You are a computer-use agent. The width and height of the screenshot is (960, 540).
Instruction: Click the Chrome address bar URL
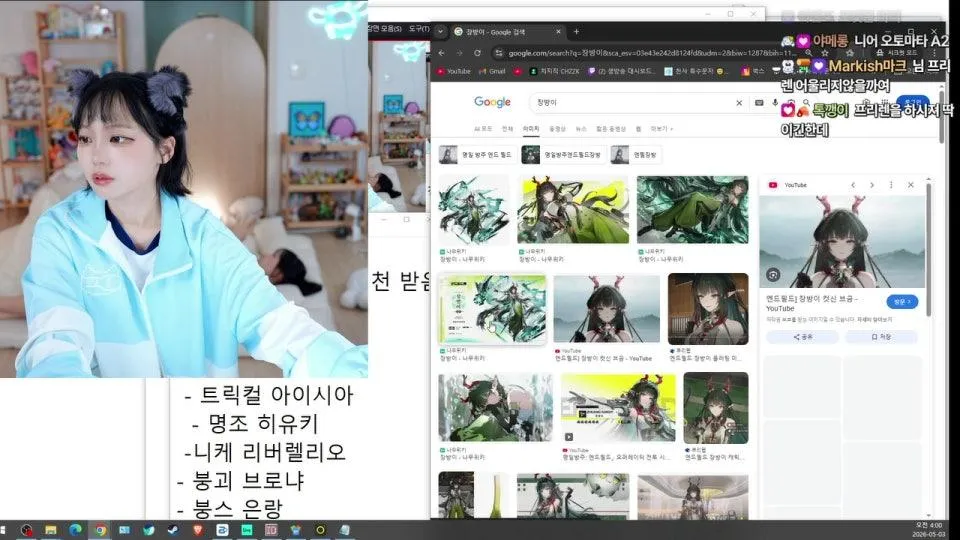point(651,53)
